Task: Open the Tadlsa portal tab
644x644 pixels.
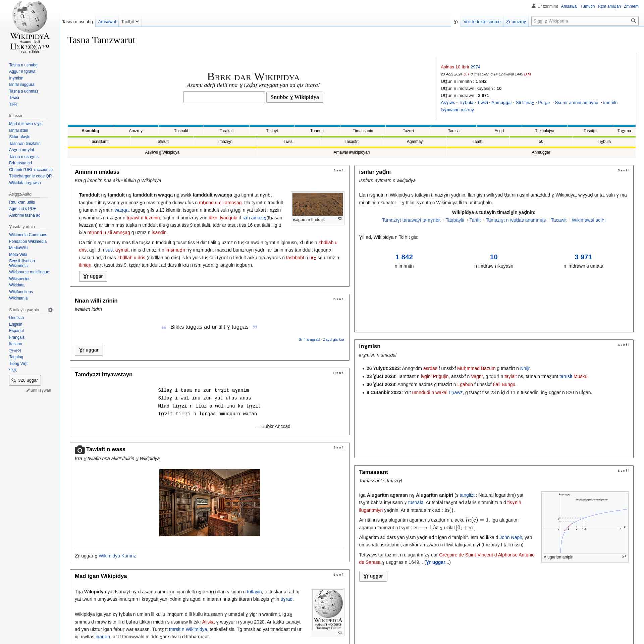Action: pos(454,131)
